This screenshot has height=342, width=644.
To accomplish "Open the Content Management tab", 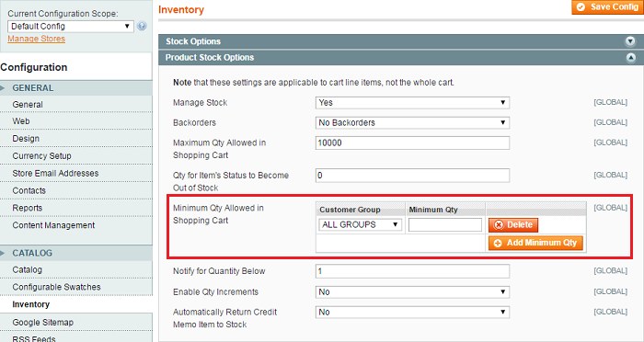I will tap(76, 225).
